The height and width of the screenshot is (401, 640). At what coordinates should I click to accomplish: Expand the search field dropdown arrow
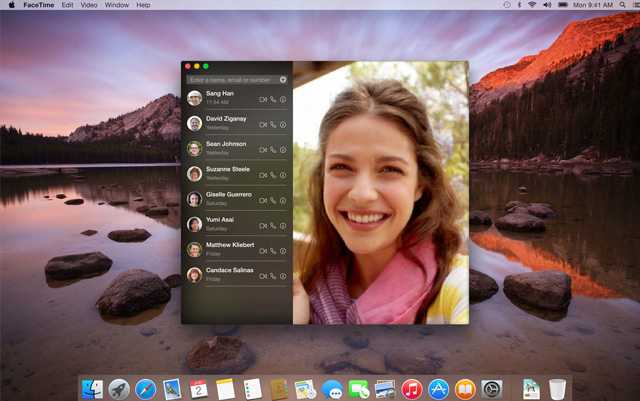coord(283,79)
